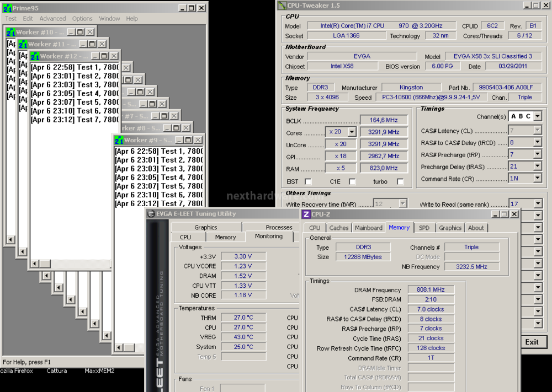Switch to the CPU tab in EVGA E-LEET
The height and width of the screenshot is (392, 552).
185,237
